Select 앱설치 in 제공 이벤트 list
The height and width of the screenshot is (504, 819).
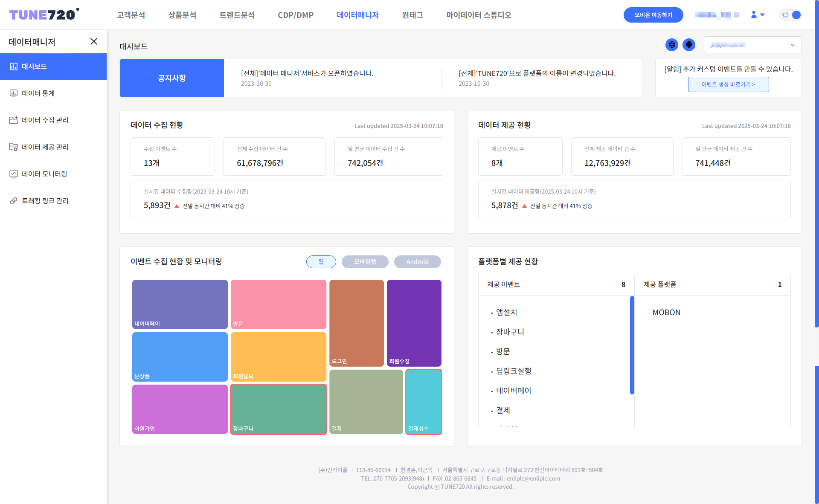(506, 313)
